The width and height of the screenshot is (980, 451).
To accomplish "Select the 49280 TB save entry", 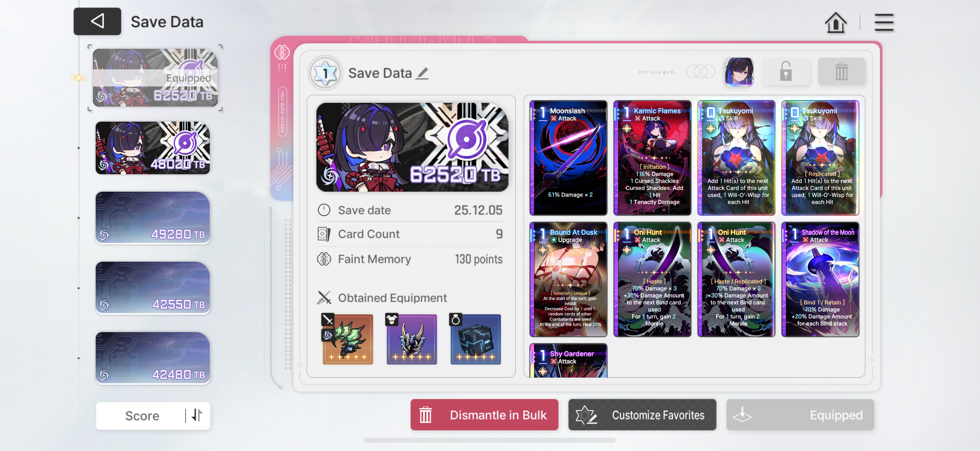I will pos(152,218).
